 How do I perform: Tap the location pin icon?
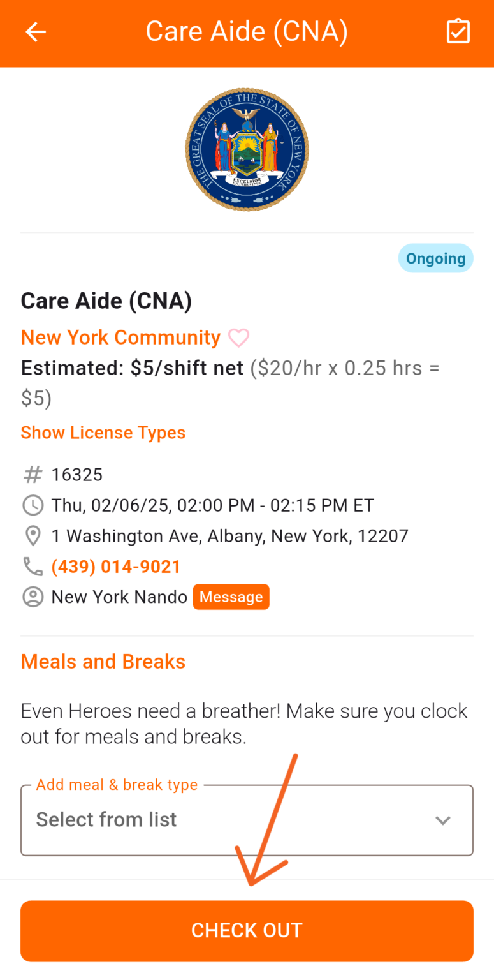(x=33, y=536)
